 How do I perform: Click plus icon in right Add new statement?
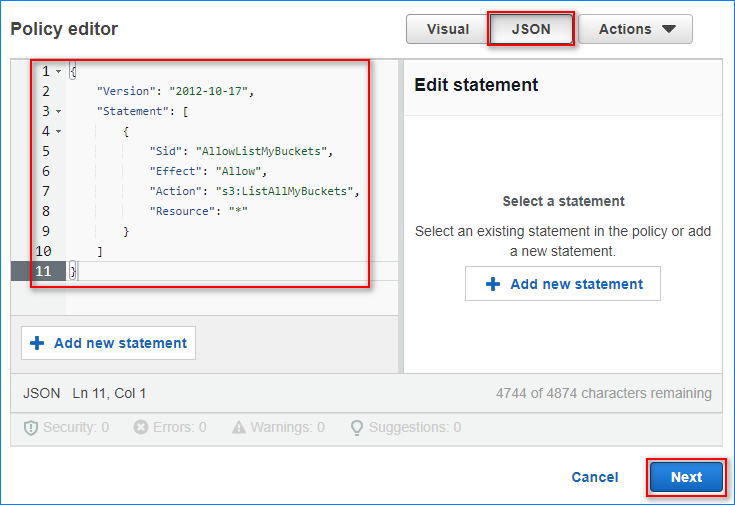click(x=492, y=284)
